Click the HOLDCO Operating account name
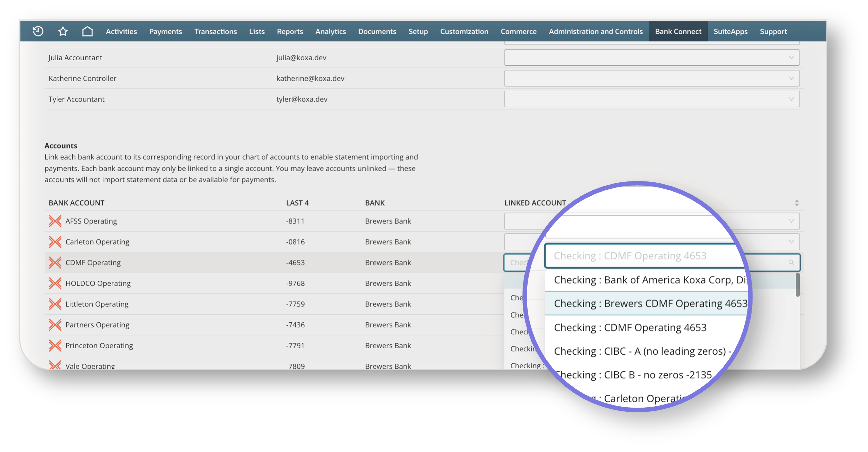The width and height of the screenshot is (868, 452). [98, 283]
